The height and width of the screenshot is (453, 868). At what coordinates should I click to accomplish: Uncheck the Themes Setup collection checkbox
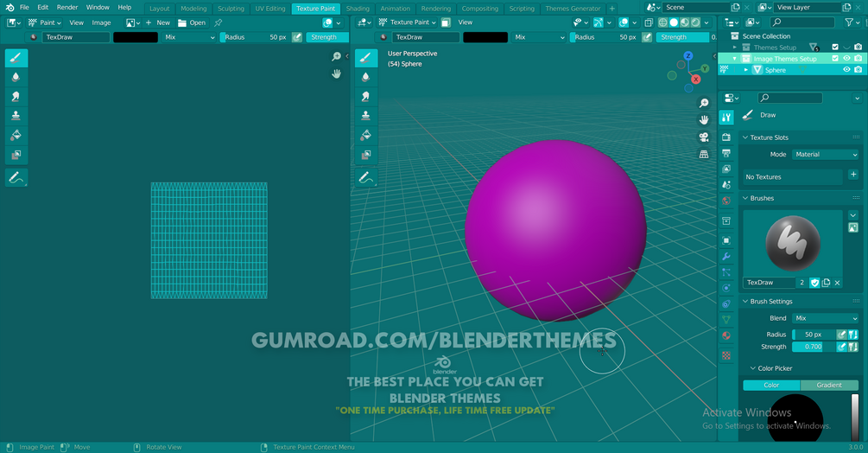[x=835, y=47]
